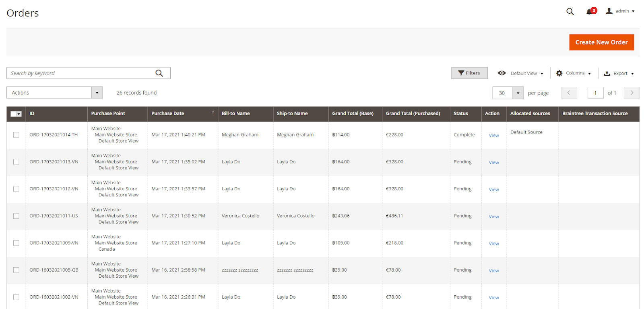The width and height of the screenshot is (644, 309).
Task: Click the global search magnifier icon
Action: [x=570, y=11]
